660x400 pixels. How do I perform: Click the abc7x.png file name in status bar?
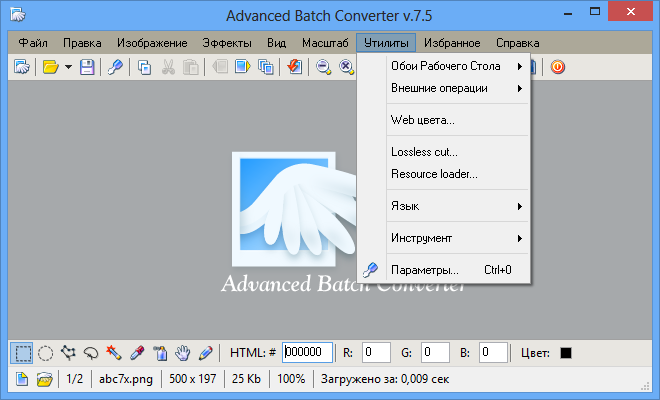coord(126,379)
